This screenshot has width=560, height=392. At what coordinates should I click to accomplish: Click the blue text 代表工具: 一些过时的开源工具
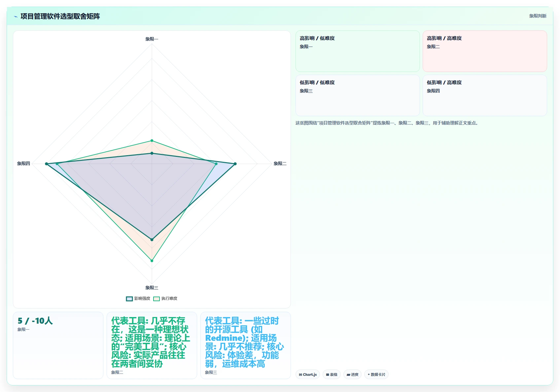[x=244, y=342]
